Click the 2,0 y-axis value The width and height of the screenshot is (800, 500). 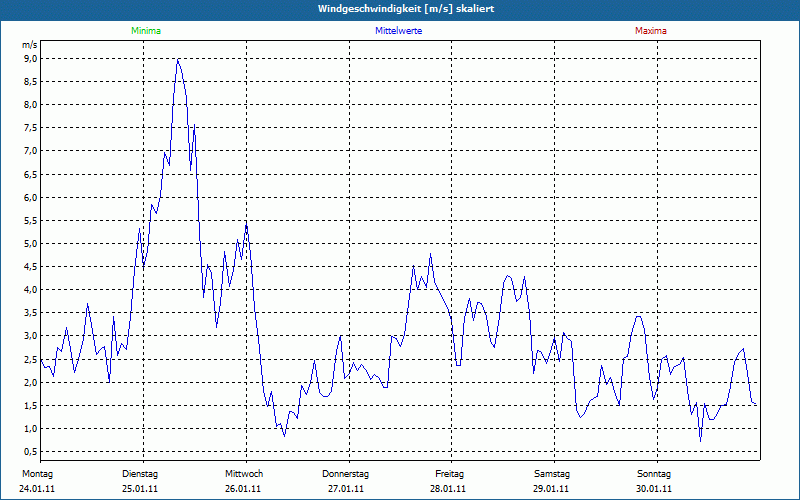click(x=31, y=383)
